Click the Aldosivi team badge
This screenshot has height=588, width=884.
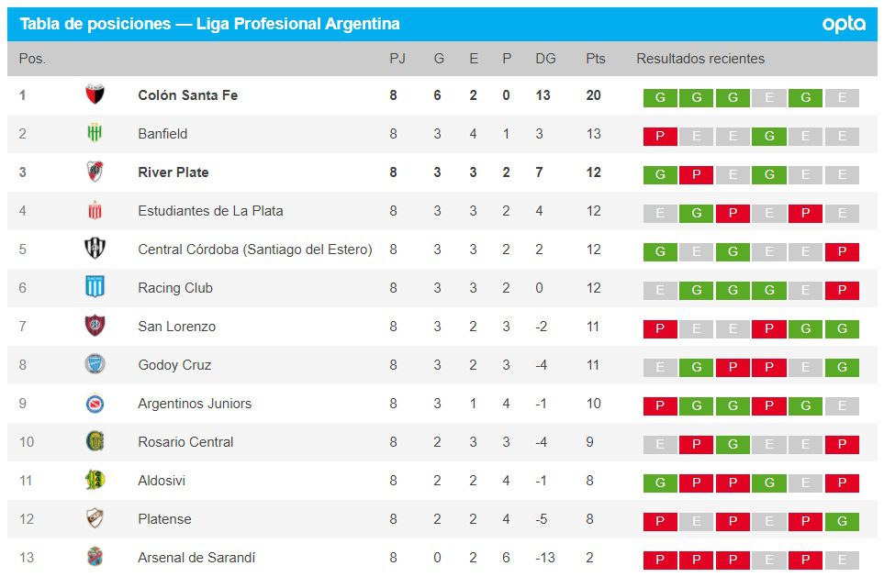pos(95,480)
